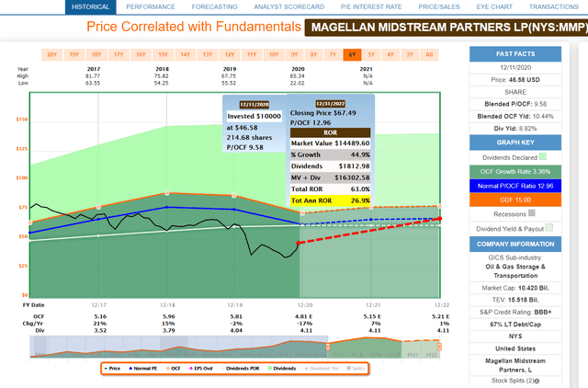
Task: Show All years of history
Action: point(429,55)
